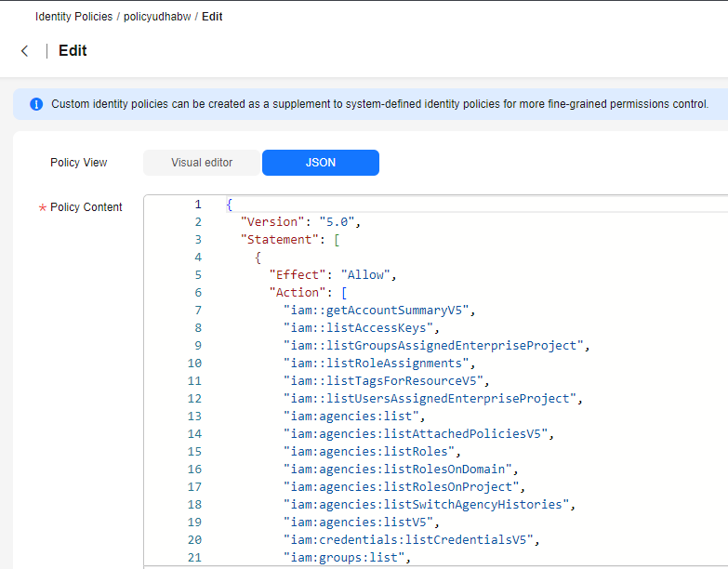Viewport: 728px width, 569px height.
Task: Click the Policy Content field label
Action: coord(86,207)
